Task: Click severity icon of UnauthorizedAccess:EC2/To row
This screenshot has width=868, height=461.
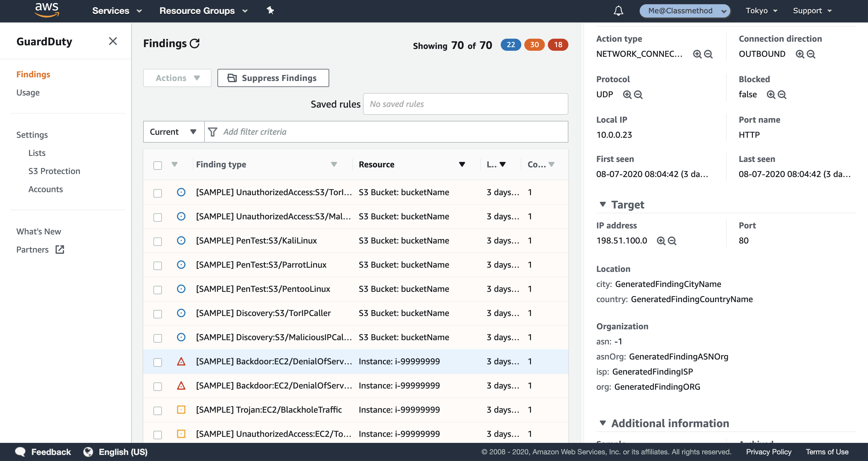Action: (181, 434)
